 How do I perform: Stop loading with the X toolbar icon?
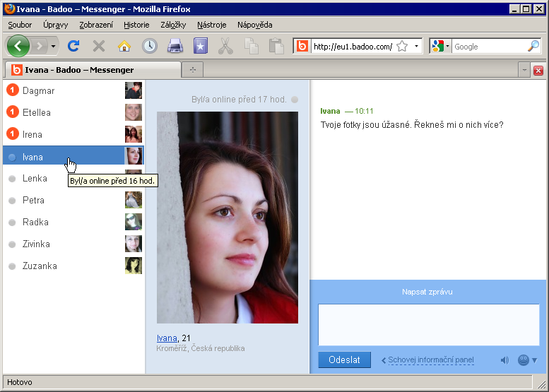pos(99,46)
